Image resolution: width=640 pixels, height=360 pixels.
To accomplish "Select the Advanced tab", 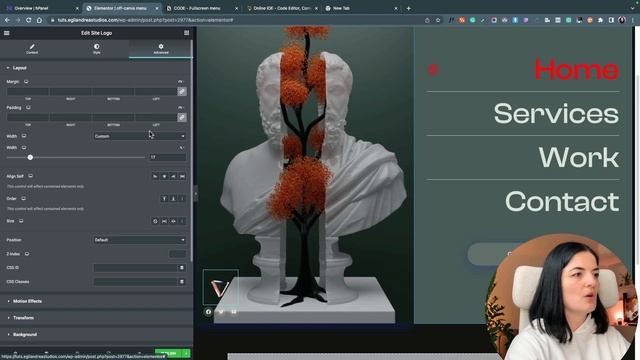I will pyautogui.click(x=161, y=49).
